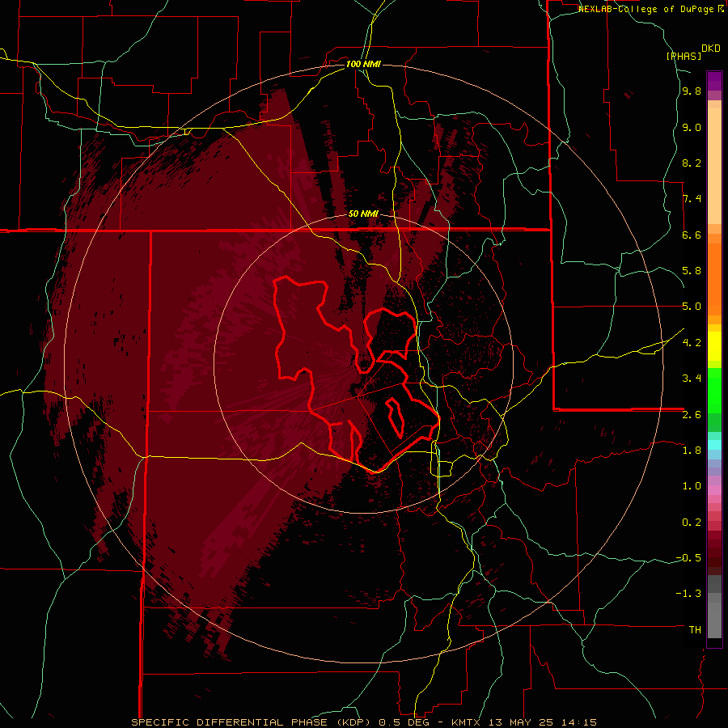The width and height of the screenshot is (728, 728).
Task: Select the 5.0 scale value
Action: point(692,307)
